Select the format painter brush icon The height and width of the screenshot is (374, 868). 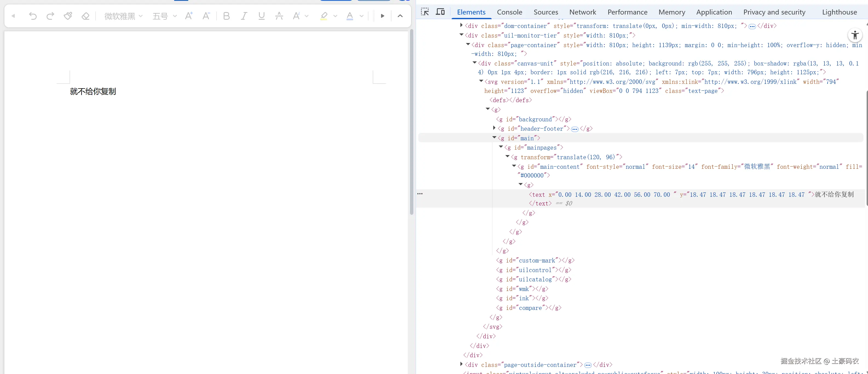pyautogui.click(x=68, y=16)
